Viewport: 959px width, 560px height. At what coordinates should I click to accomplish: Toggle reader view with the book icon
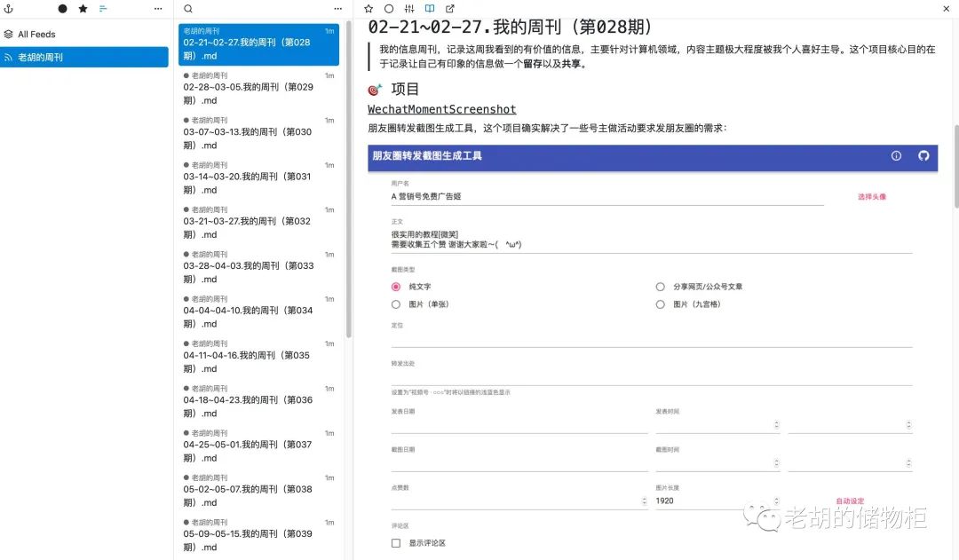coord(430,9)
